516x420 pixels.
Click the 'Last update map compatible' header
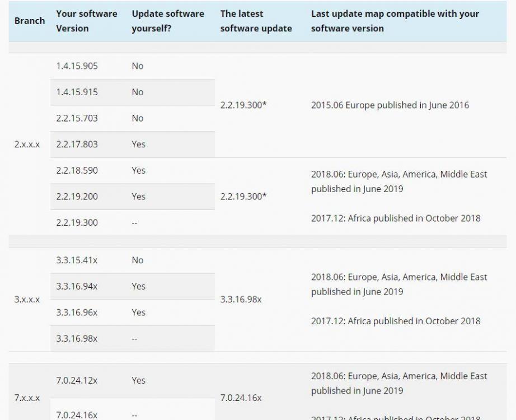[395, 21]
